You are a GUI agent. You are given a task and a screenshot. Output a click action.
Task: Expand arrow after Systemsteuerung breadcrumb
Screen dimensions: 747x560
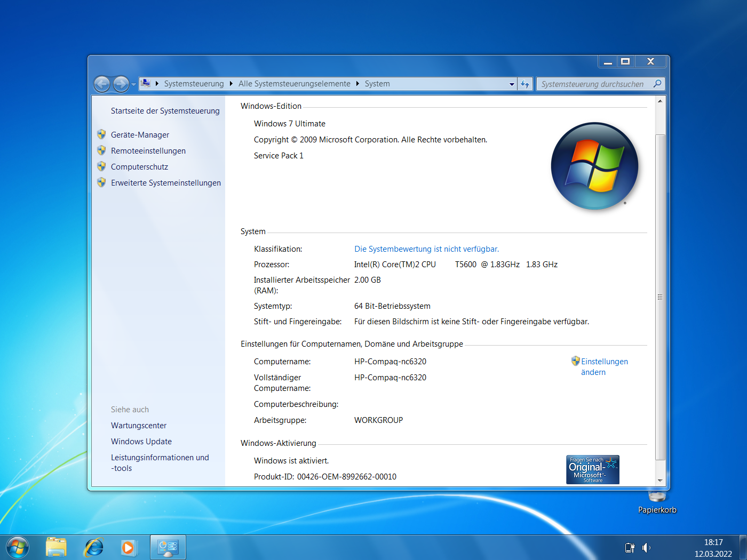231,84
